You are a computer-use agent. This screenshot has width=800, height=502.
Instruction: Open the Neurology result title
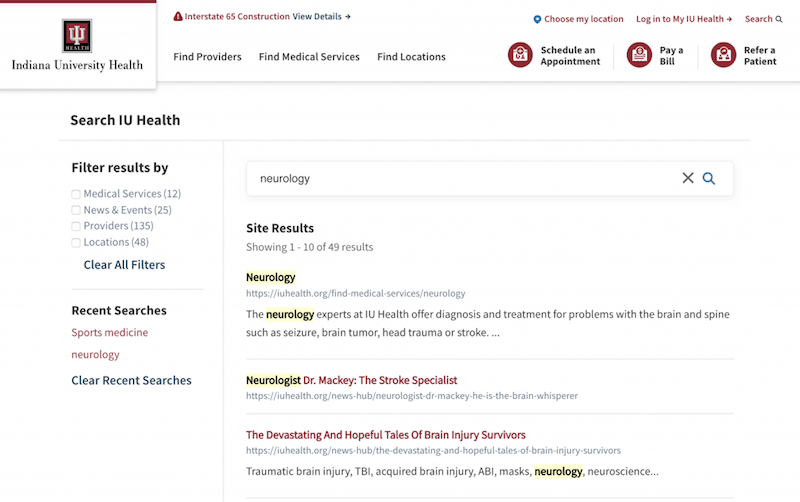point(270,277)
